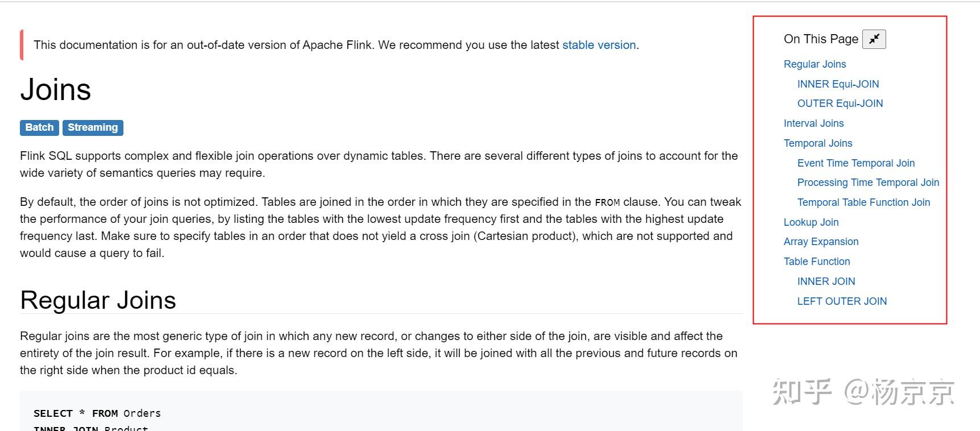Open the stable version link
Image resolution: width=980 pixels, height=431 pixels.
tap(598, 45)
